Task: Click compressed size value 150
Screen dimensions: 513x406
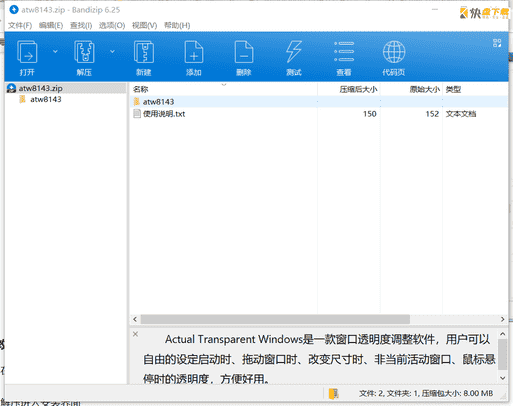Action: click(x=370, y=114)
